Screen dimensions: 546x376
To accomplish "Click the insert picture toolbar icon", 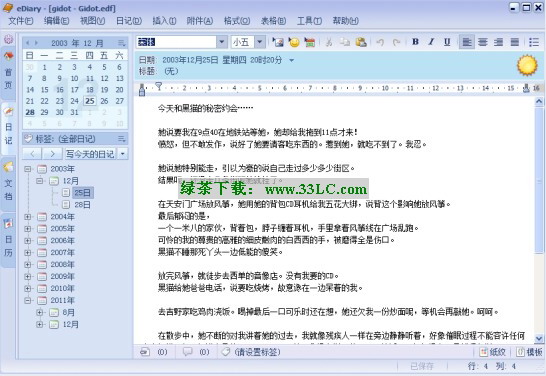I will [x=278, y=42].
